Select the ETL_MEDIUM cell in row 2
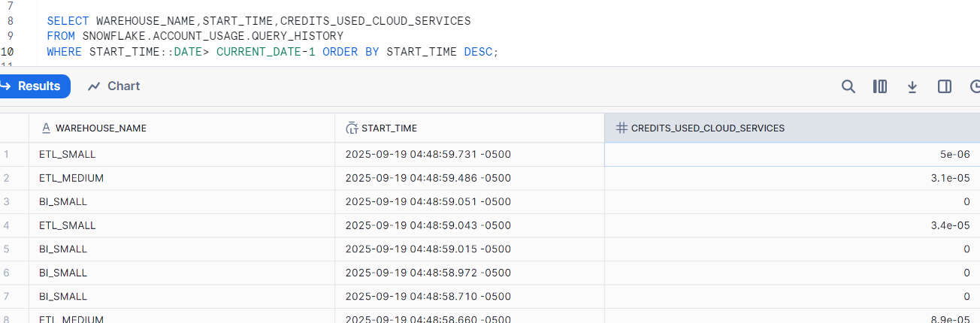This screenshot has height=323, width=980. pos(182,178)
